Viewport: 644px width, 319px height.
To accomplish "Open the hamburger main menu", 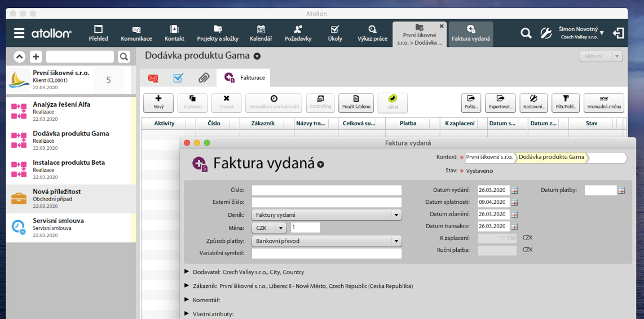I will pos(19,33).
